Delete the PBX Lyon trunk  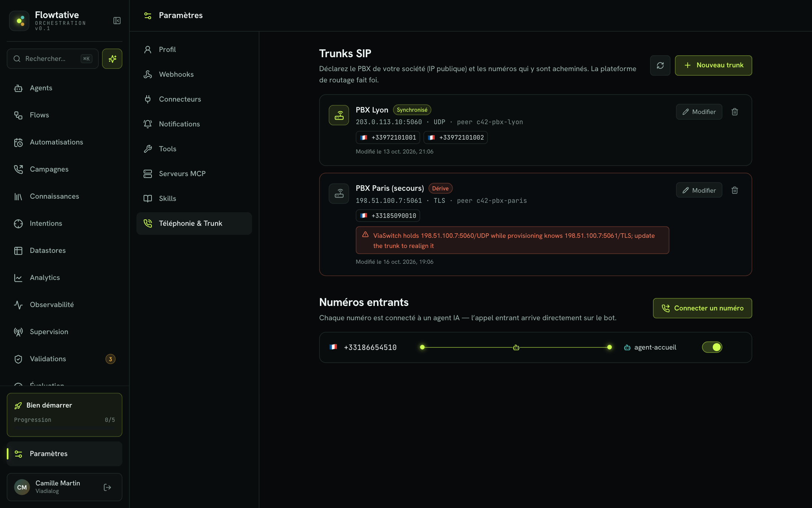coord(735,112)
